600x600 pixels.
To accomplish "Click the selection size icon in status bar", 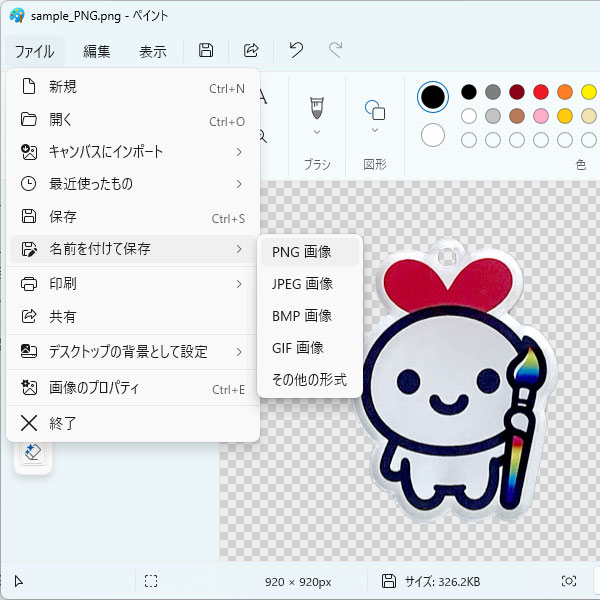I will point(151,581).
